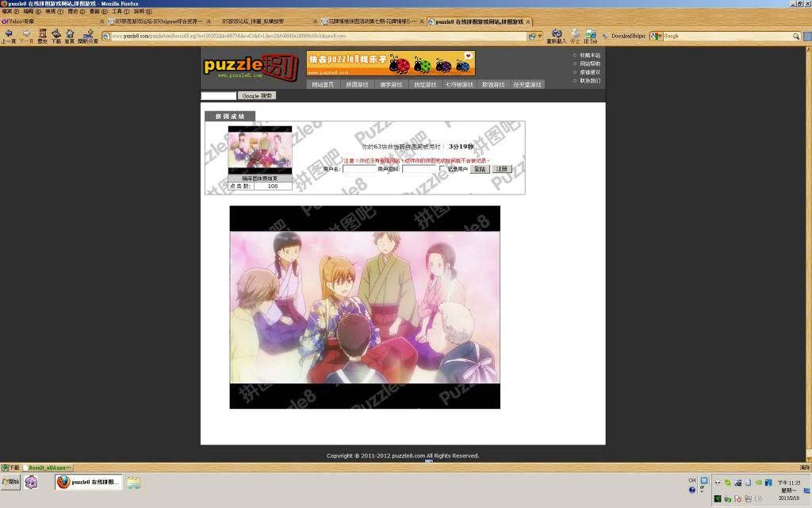This screenshot has width=812, height=508.
Task: Click the Google 搜索 button
Action: click(257, 96)
